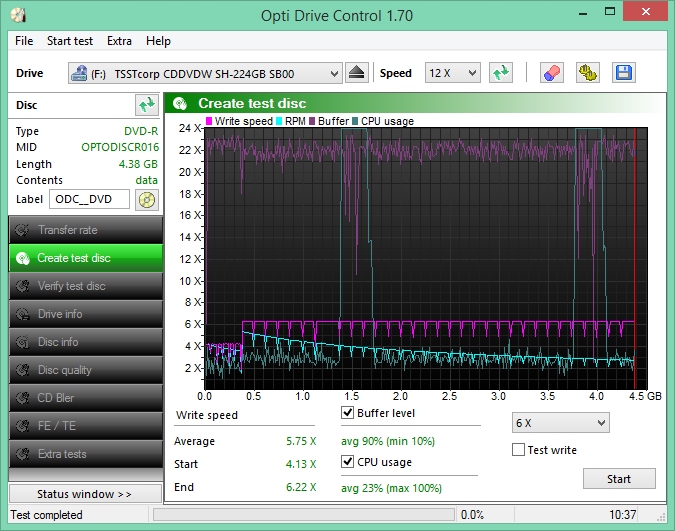Uncheck the Buffer level checkbox

pyautogui.click(x=348, y=413)
